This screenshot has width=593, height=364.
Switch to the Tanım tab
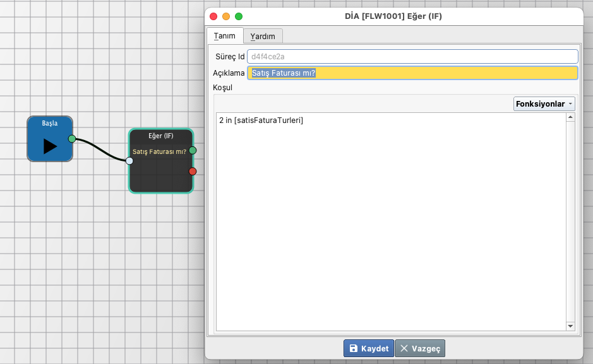pyautogui.click(x=225, y=36)
